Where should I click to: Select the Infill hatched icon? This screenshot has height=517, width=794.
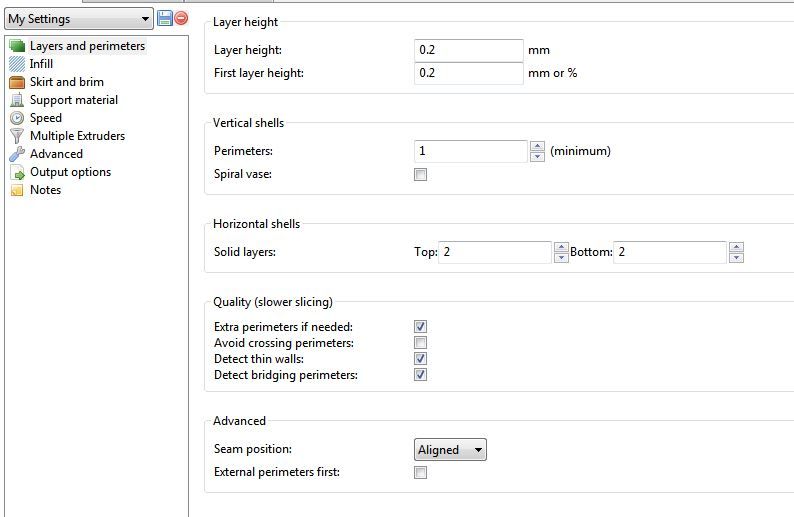[17, 64]
